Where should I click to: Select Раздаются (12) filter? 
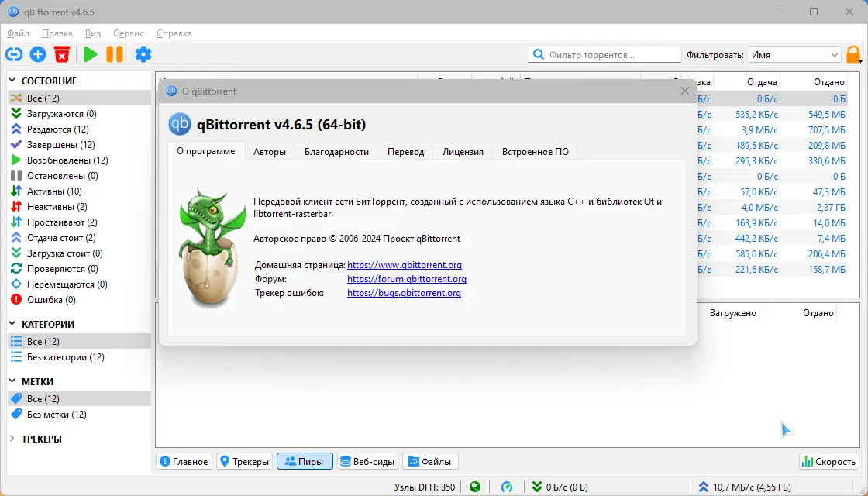(79, 129)
